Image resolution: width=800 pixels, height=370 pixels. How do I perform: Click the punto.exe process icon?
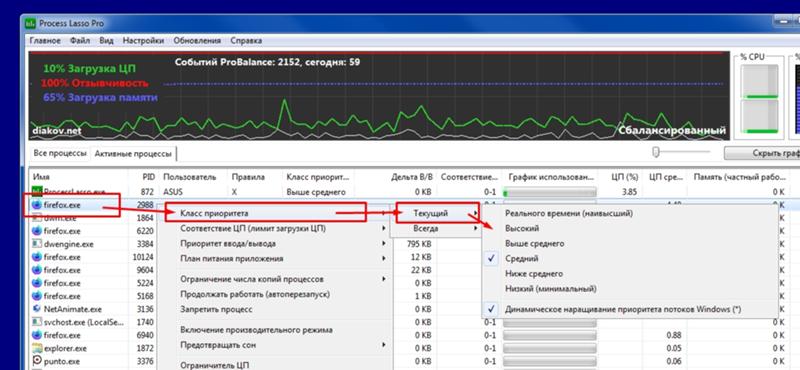coord(37,361)
